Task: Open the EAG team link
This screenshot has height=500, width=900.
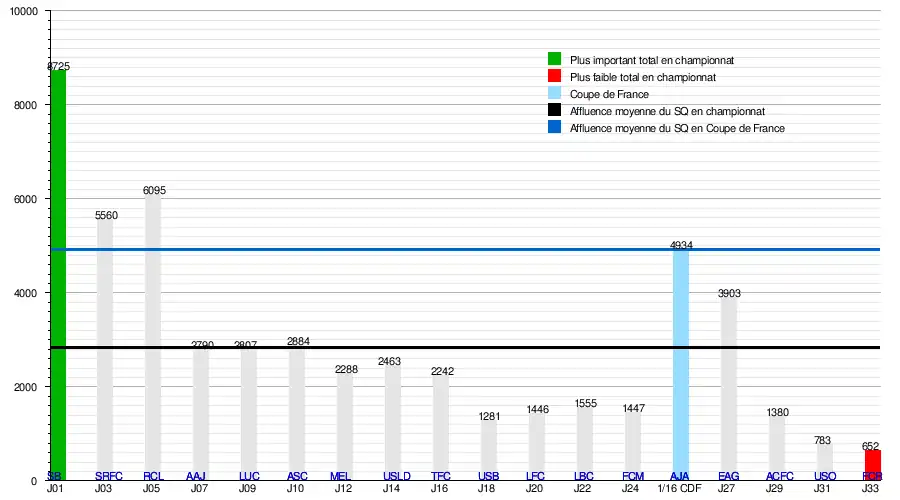Action: (x=729, y=476)
